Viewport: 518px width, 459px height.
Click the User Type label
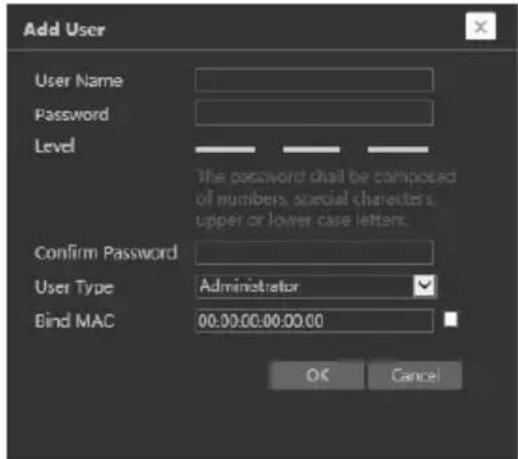(x=74, y=287)
